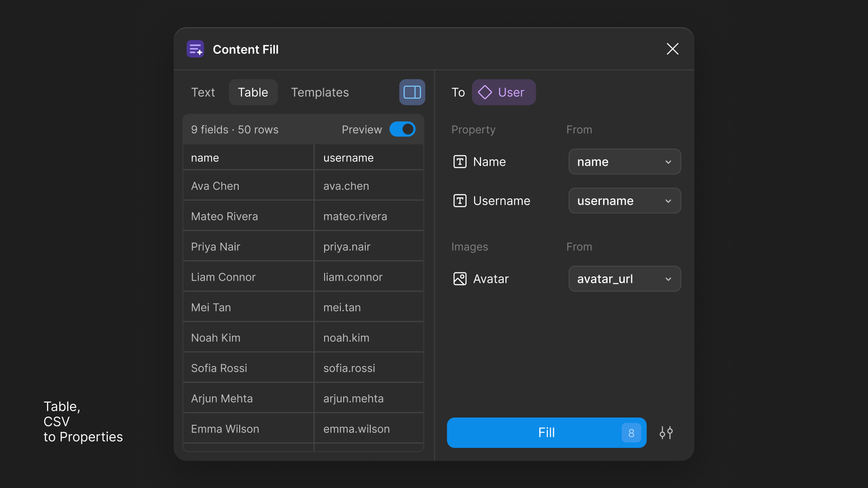Open the username source dropdown
This screenshot has height=488, width=868.
(624, 201)
